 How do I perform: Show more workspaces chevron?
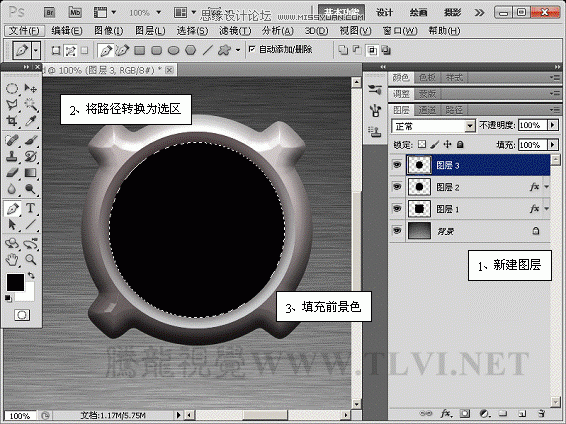click(479, 13)
